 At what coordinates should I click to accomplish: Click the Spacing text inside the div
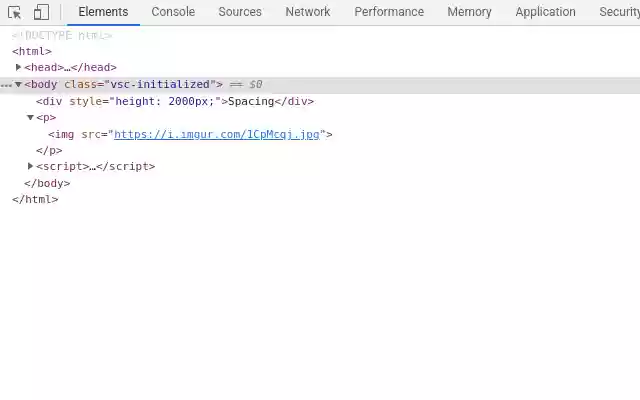[251, 101]
